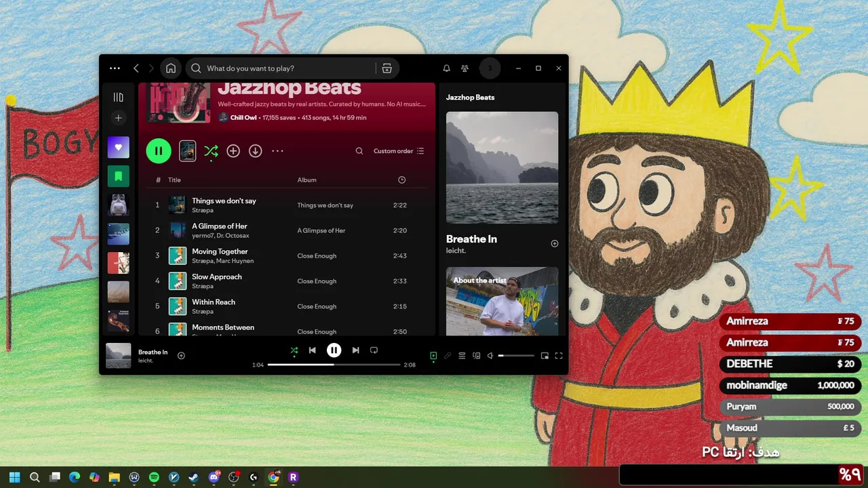Click now-playing album art in bottom bar
This screenshot has height=488, width=868.
coord(119,356)
